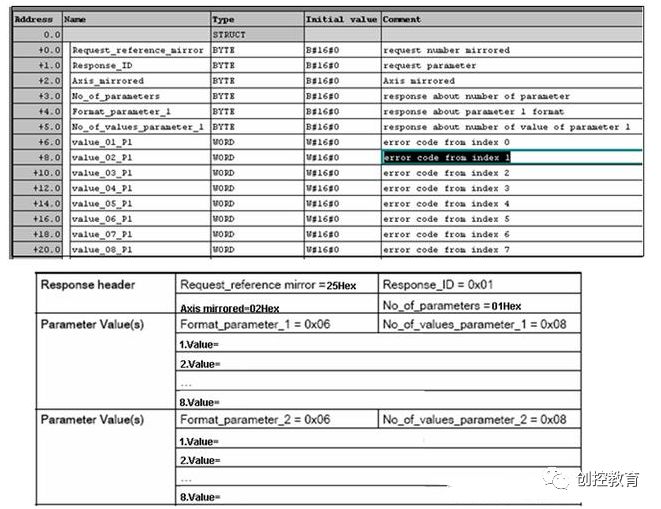Select the Axis_mirrored name cell
Viewport: 661px width, 509px height.
140,81
